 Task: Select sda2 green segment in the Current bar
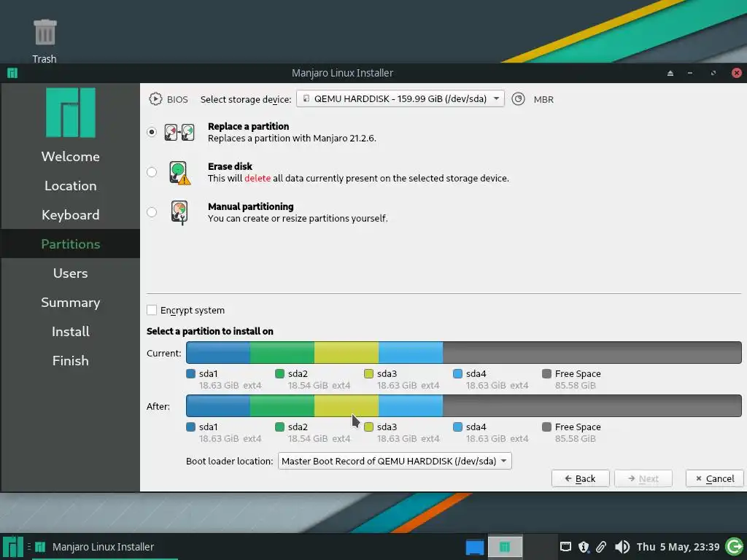tap(282, 352)
